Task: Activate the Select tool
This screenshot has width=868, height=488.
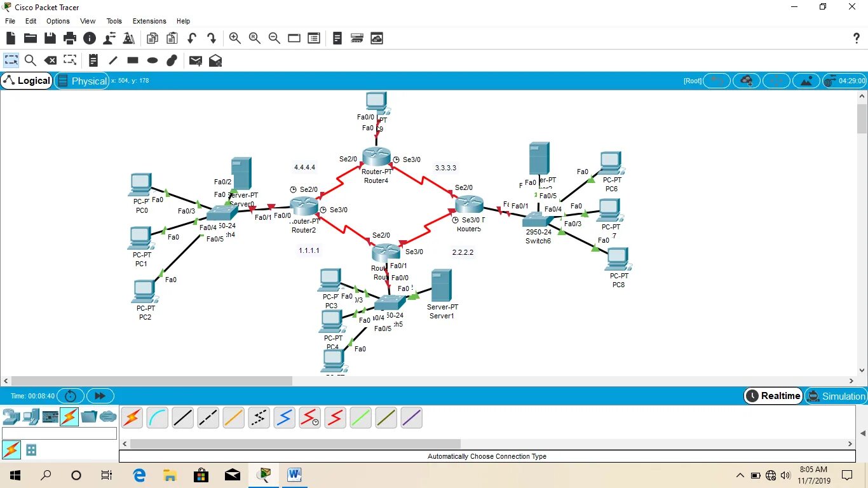Action: (x=11, y=60)
